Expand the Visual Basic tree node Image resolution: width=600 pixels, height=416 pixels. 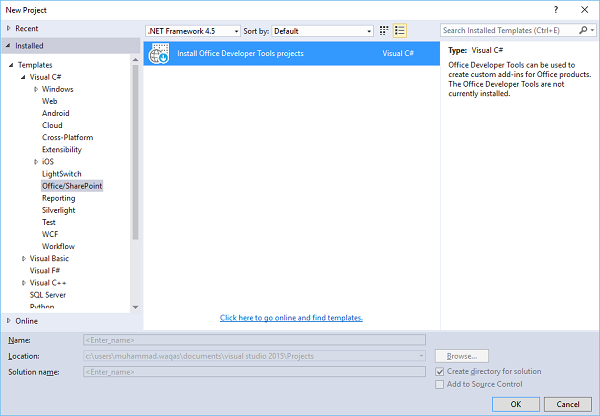coord(24,258)
